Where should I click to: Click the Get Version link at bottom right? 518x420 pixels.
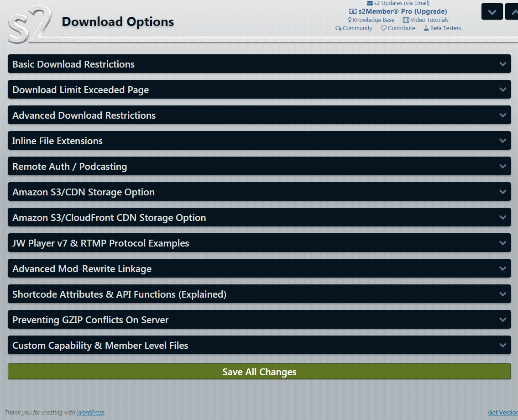click(x=502, y=412)
